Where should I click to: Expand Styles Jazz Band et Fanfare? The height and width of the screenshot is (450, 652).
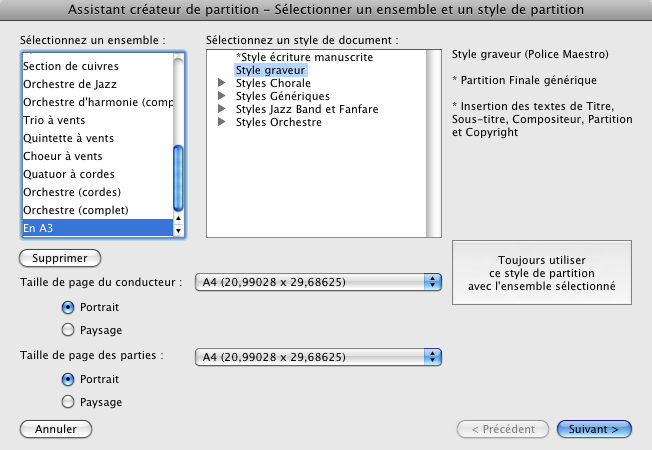pos(221,110)
